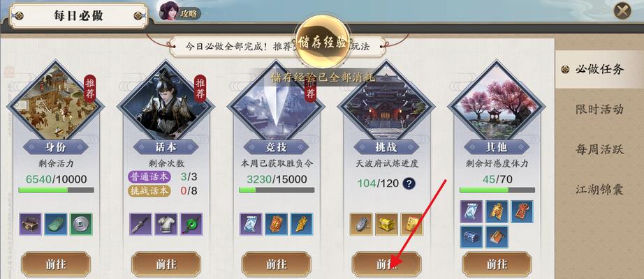Tap the white armor reward icon under 话本

[x=166, y=224]
